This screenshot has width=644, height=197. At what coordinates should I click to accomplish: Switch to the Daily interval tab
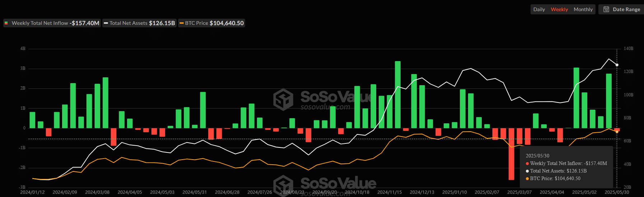click(539, 9)
